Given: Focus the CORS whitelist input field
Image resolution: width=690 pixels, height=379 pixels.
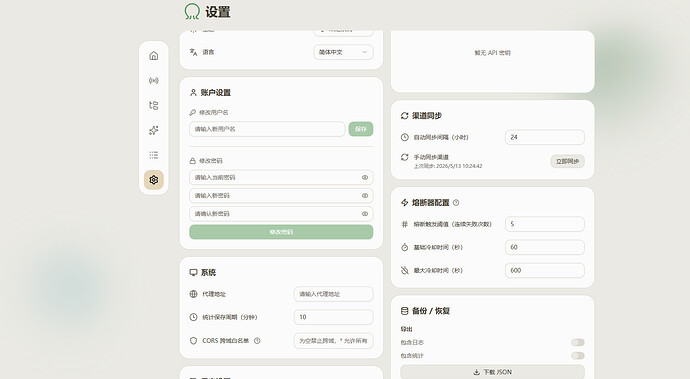Looking at the screenshot, I should [x=334, y=341].
